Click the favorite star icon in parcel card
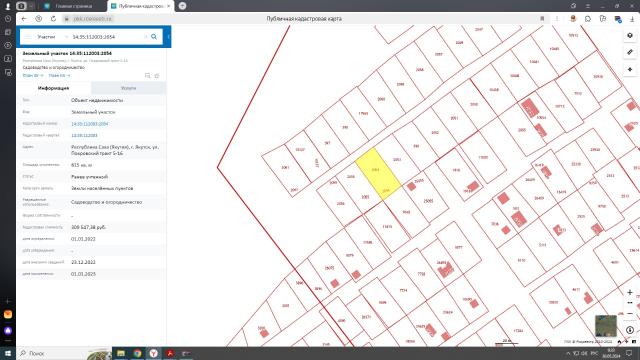The image size is (640, 360). (157, 76)
